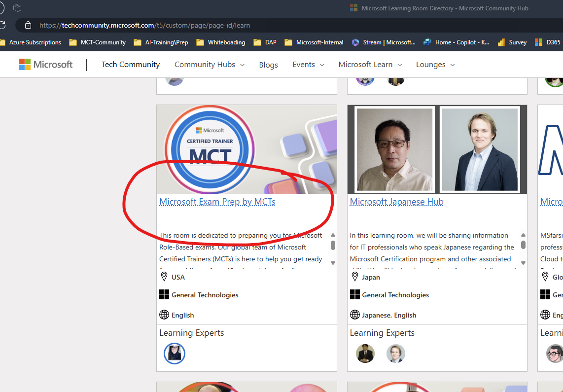Expand the Microsoft Learn dropdown

[370, 65]
